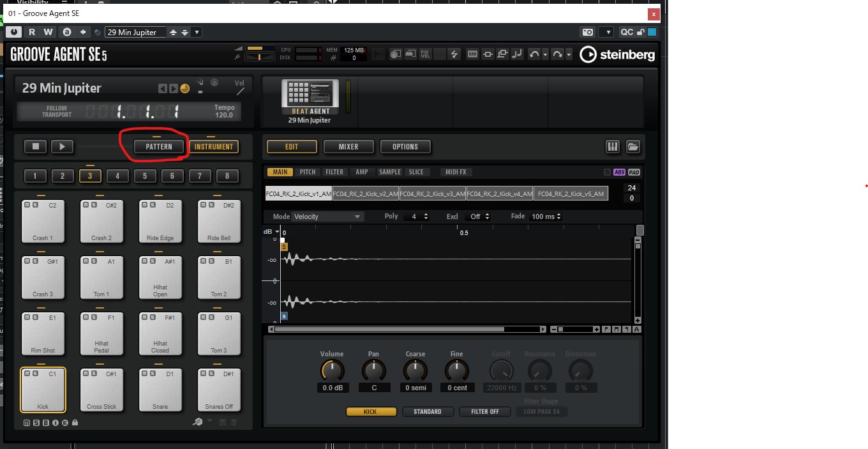The width and height of the screenshot is (868, 449).
Task: Open the Mode Velocity dropdown
Action: (328, 217)
